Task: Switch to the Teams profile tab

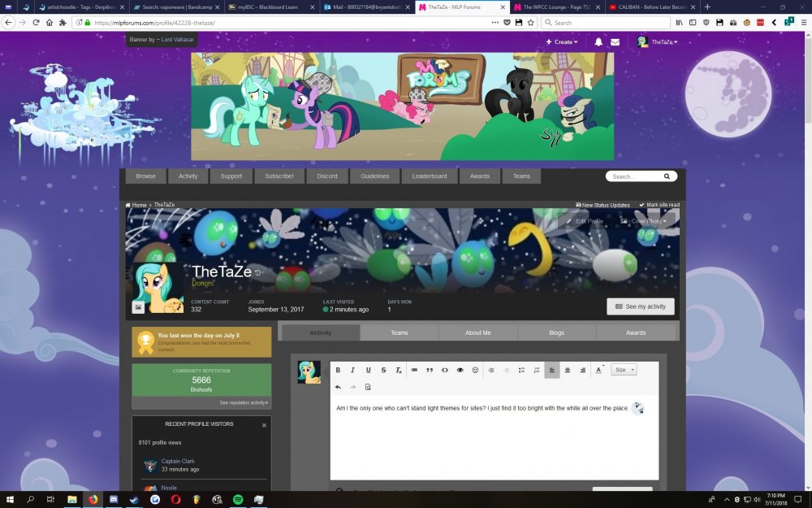Action: pyautogui.click(x=400, y=332)
